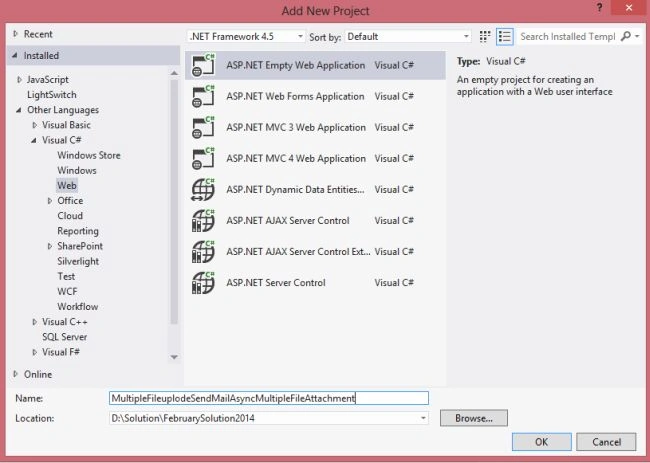Click the tree scrollbar up arrow
The height and width of the screenshot is (463, 650).
click(174, 73)
